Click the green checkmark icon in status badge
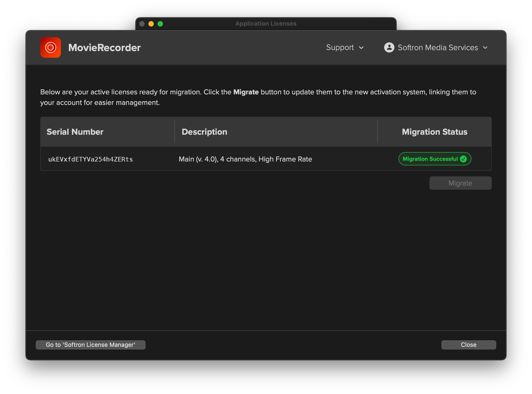 coord(463,159)
